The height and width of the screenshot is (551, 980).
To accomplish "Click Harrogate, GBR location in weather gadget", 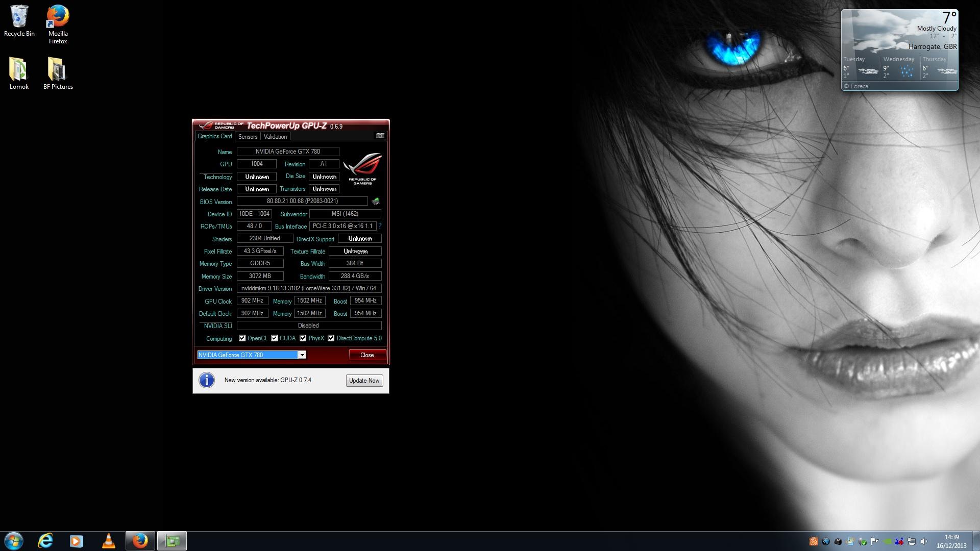I will (933, 46).
